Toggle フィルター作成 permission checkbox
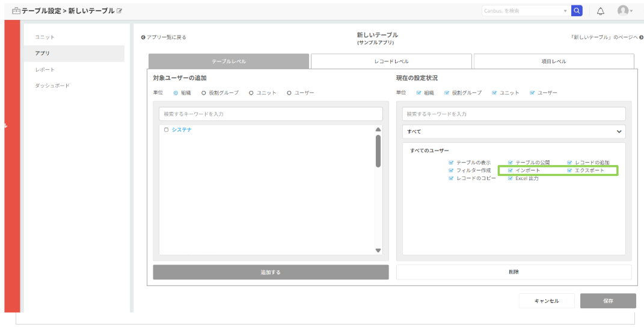The image size is (644, 327). (x=452, y=170)
